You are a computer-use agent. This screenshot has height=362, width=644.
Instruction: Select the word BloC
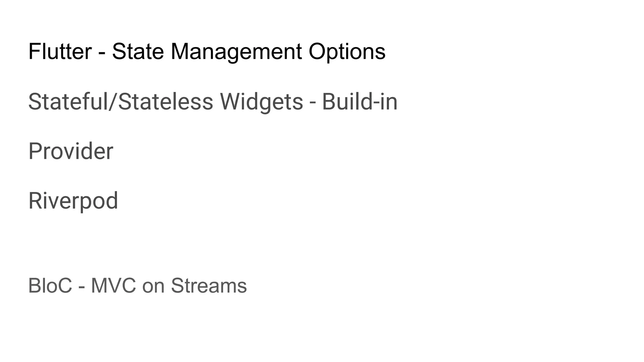coord(50,286)
